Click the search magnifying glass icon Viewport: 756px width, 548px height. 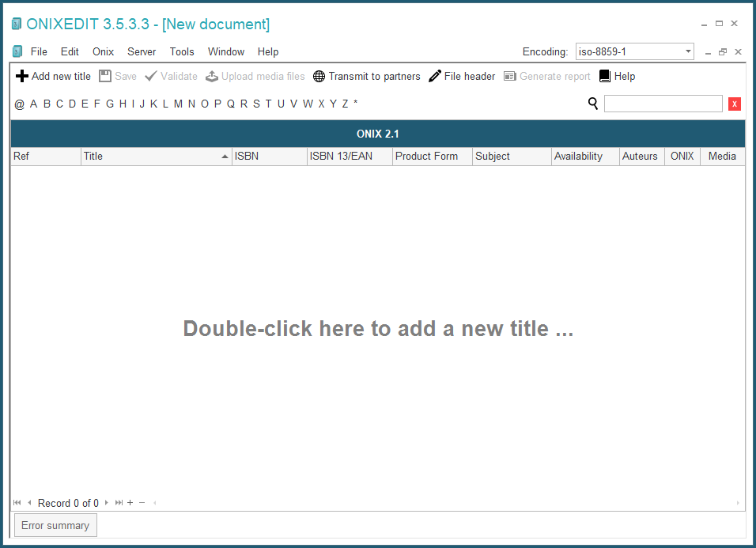pos(593,104)
